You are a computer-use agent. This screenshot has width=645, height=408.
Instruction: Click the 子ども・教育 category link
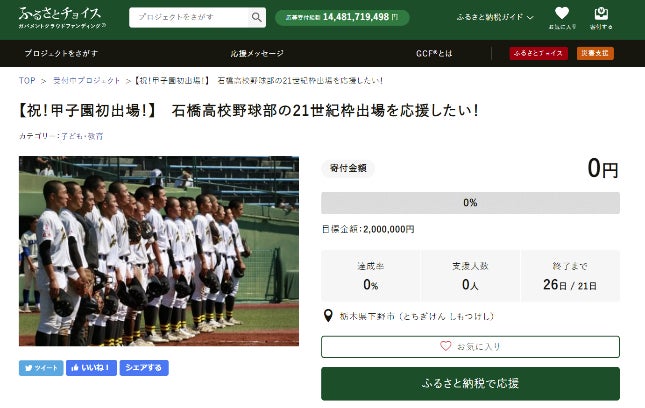[x=82, y=136]
